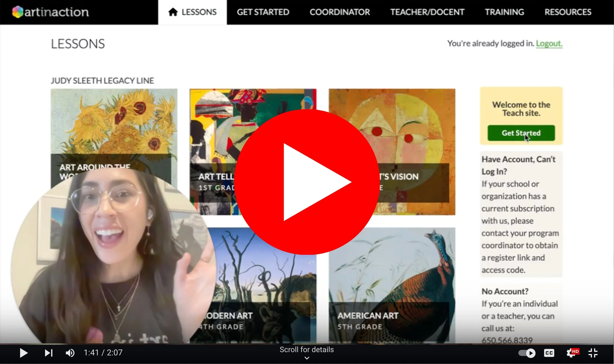The width and height of the screenshot is (614, 364).
Task: Click the home icon beside LESSONS
Action: [173, 12]
